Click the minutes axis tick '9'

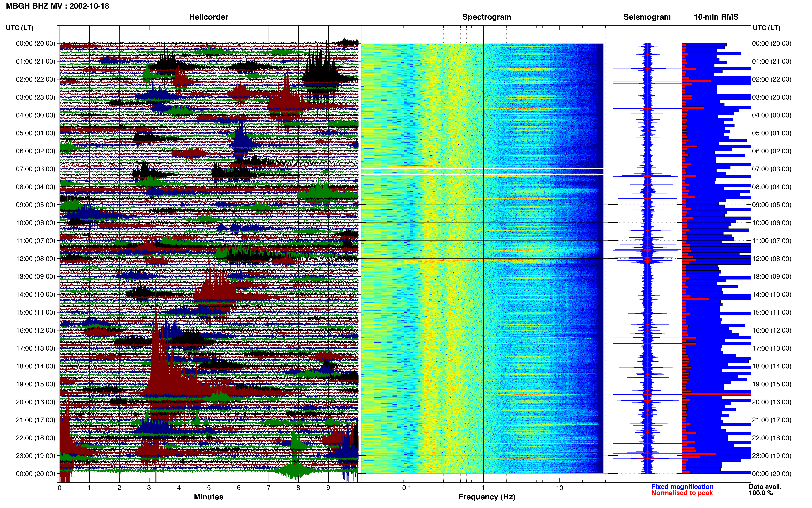click(x=328, y=487)
